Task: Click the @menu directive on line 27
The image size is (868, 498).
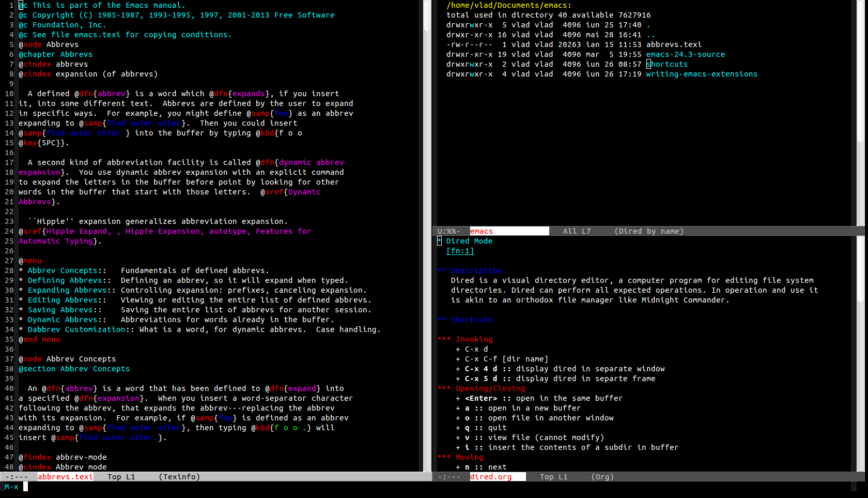Action: point(30,261)
